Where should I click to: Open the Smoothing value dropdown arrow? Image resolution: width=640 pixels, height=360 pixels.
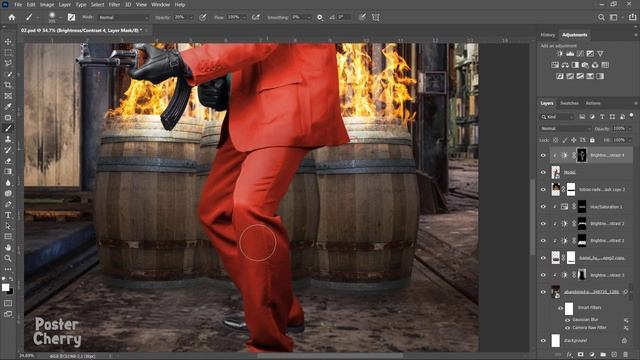pos(308,18)
